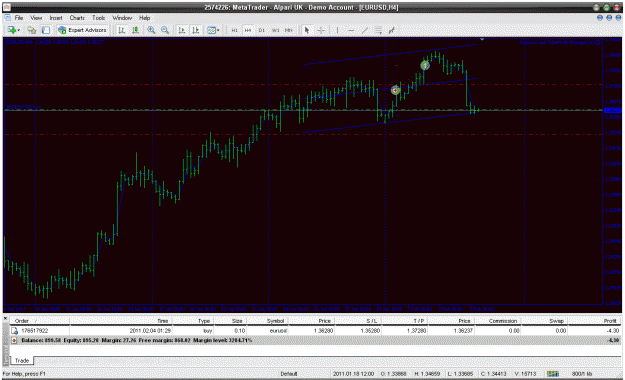The image size is (625, 380).
Task: Open the Help menu
Action: point(144,18)
